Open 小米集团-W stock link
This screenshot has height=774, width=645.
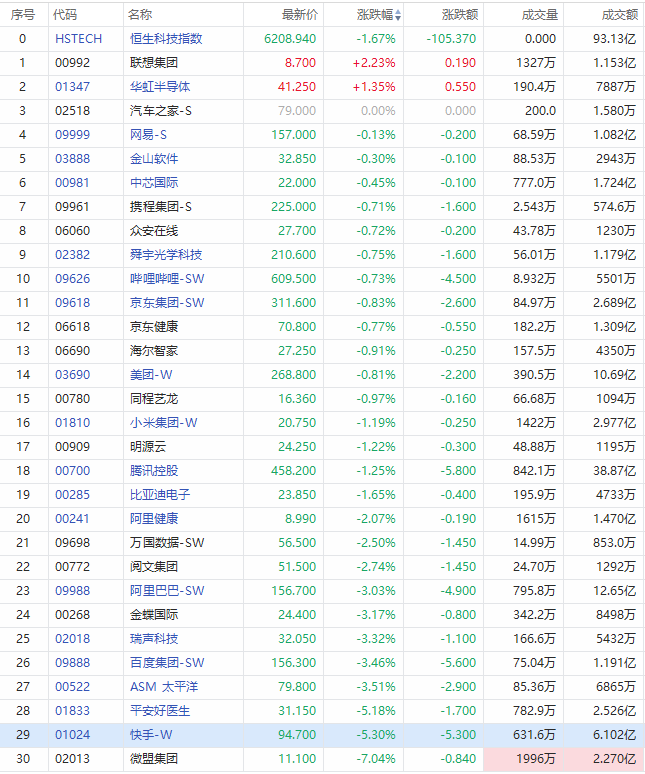[163, 423]
